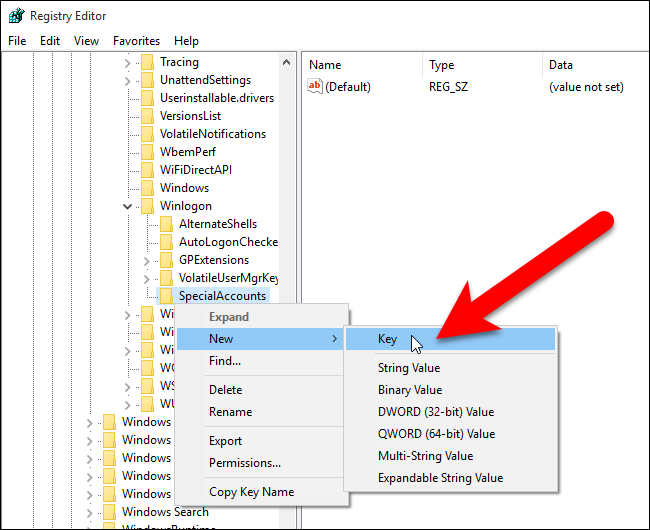Click the folder icon next to Windows Search
650x530 pixels.
pos(109,512)
